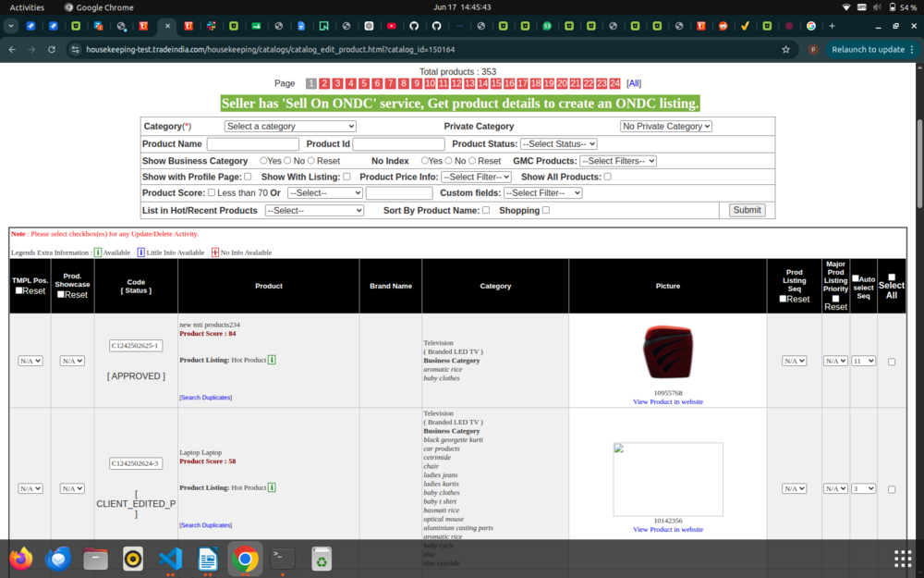Open the clock showing Jun 17 14:45:43

[x=462, y=7]
